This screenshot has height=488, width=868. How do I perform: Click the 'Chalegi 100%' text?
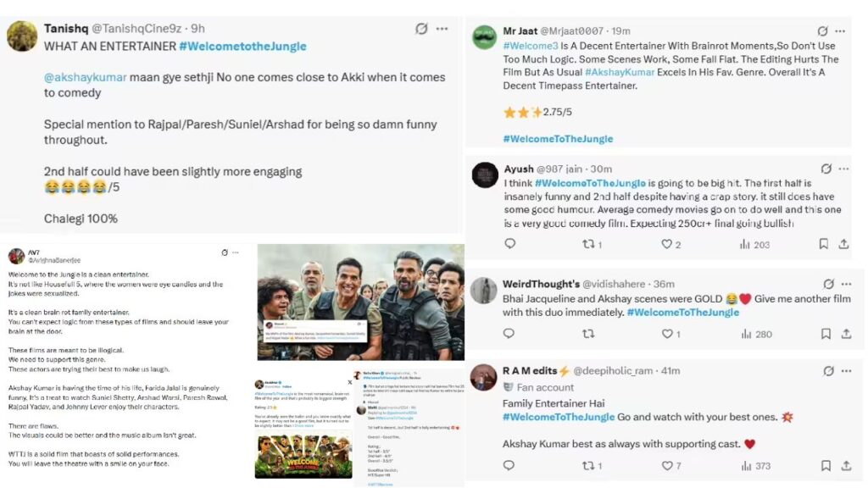81,219
